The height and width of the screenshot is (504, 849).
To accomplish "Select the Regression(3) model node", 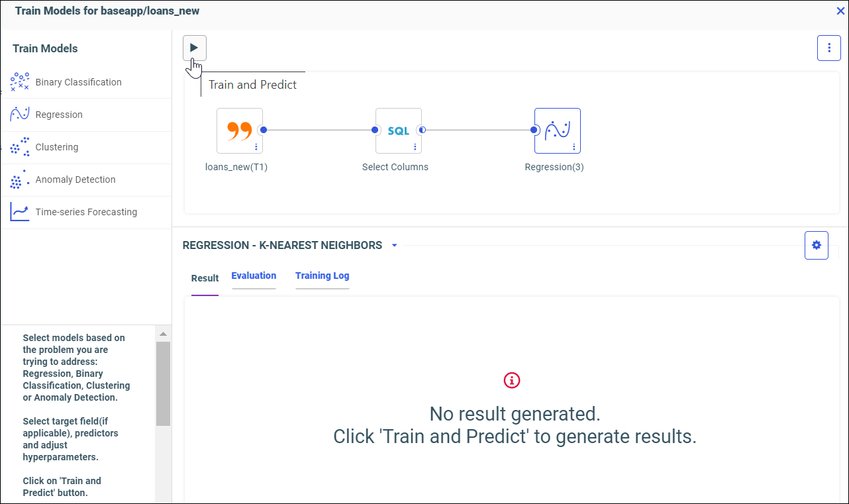I will pos(557,130).
